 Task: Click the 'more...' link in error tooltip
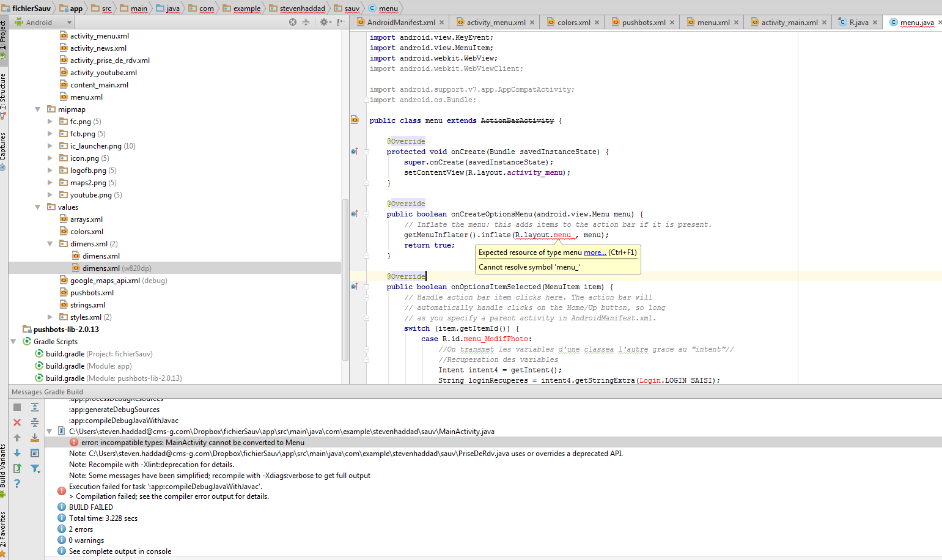tap(595, 252)
